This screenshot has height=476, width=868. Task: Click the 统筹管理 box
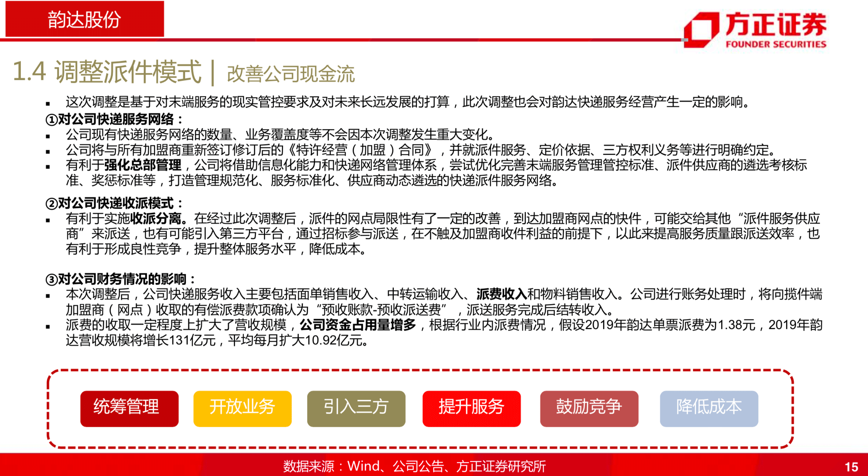pos(129,409)
